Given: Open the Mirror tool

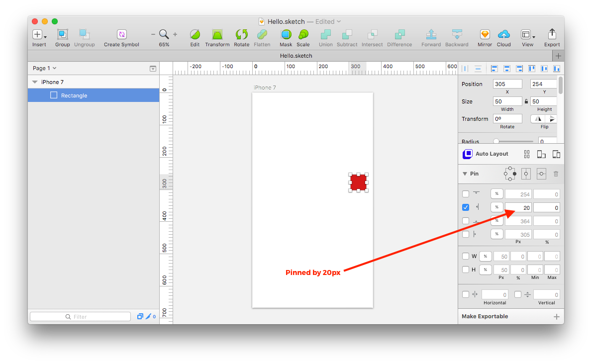Looking at the screenshot, I should pos(485,35).
